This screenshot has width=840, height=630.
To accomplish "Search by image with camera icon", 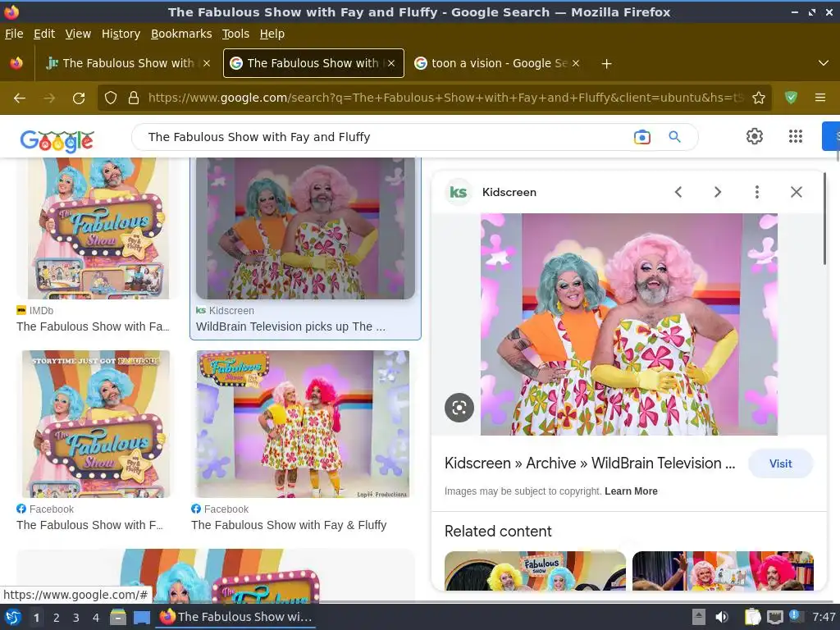I will pos(641,137).
